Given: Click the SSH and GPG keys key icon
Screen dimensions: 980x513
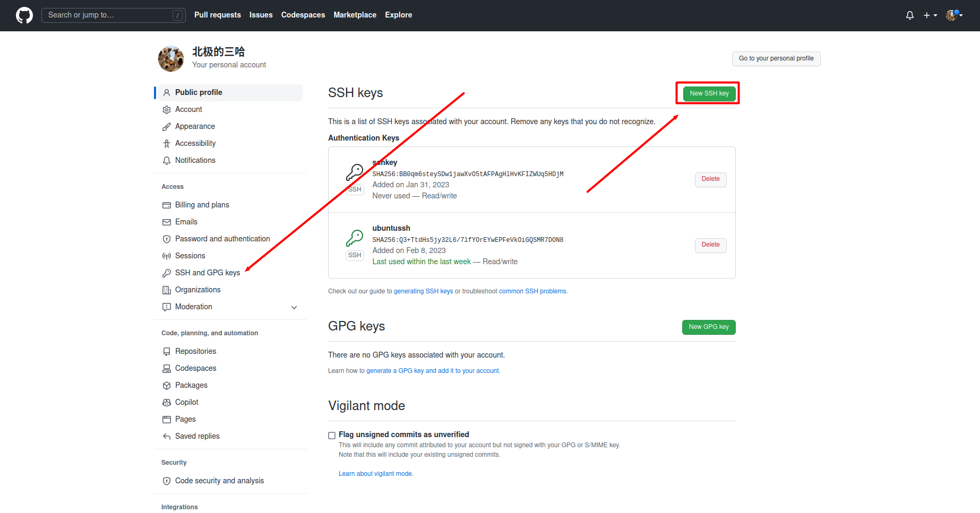Looking at the screenshot, I should tap(167, 273).
